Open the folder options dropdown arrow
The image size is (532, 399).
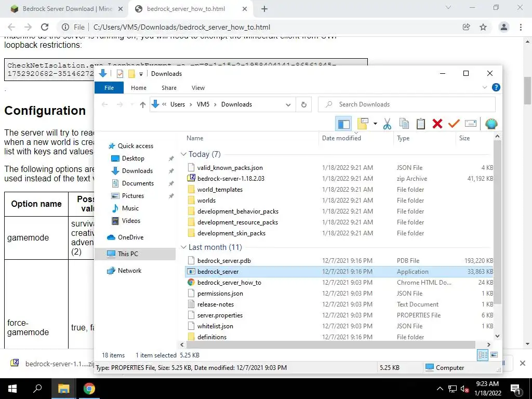click(x=375, y=124)
